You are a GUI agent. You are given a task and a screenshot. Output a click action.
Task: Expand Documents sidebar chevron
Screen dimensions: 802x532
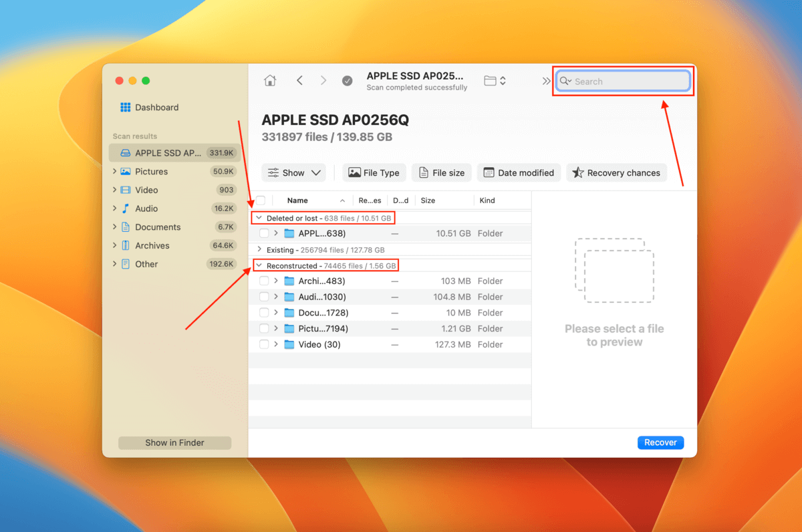(114, 227)
